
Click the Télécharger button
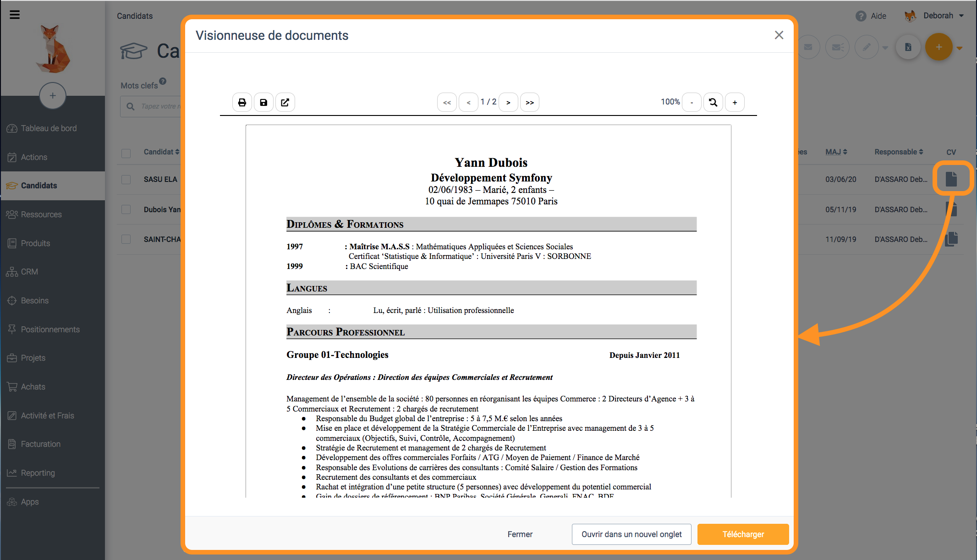(x=743, y=534)
